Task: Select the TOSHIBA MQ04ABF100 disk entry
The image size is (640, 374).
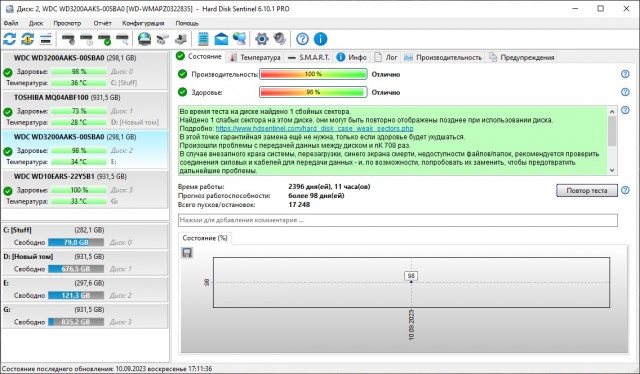Action: [85, 110]
